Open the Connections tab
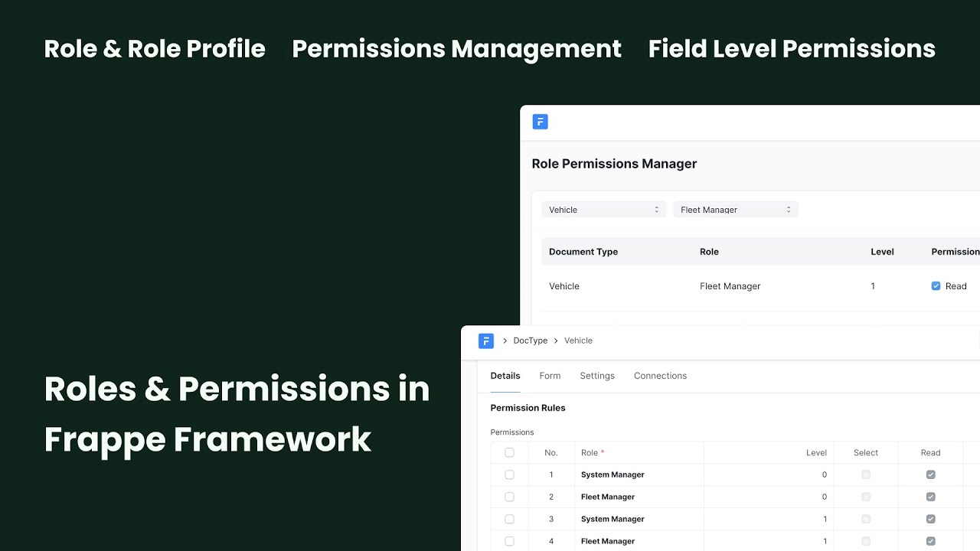Image resolution: width=980 pixels, height=551 pixels. tap(660, 376)
